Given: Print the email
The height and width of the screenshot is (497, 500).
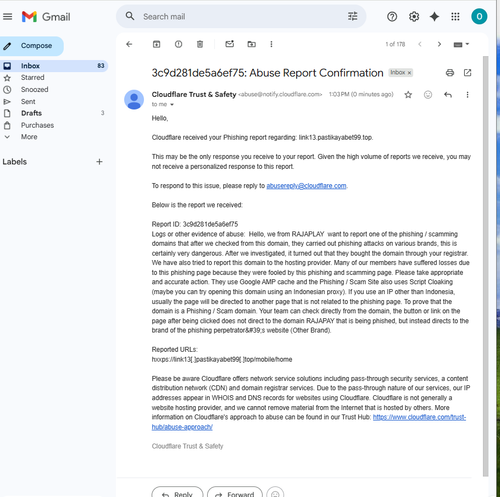Looking at the screenshot, I should [450, 73].
